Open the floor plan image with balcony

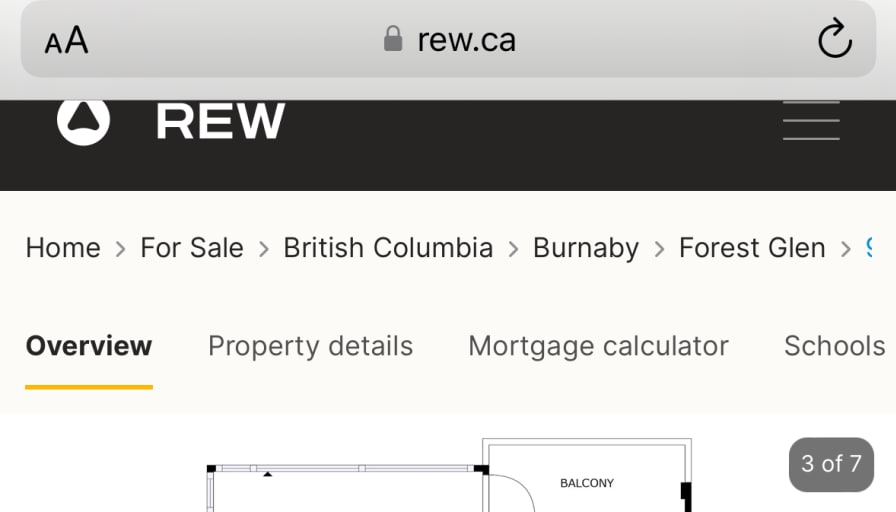(449, 475)
